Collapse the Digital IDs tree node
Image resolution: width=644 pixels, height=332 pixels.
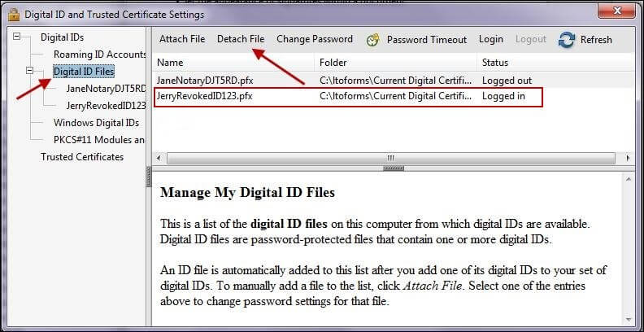pos(19,37)
